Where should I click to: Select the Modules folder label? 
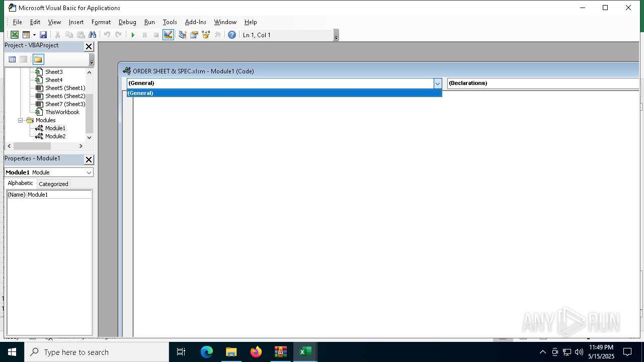click(x=45, y=120)
